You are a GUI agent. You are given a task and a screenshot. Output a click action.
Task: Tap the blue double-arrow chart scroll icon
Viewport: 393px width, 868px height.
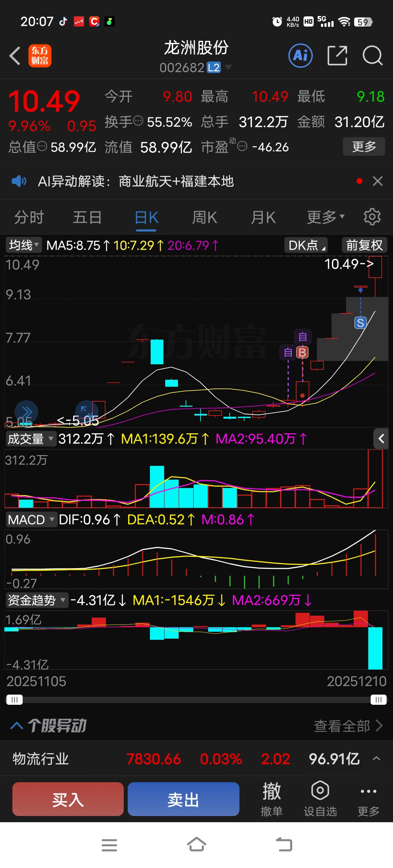point(26,412)
